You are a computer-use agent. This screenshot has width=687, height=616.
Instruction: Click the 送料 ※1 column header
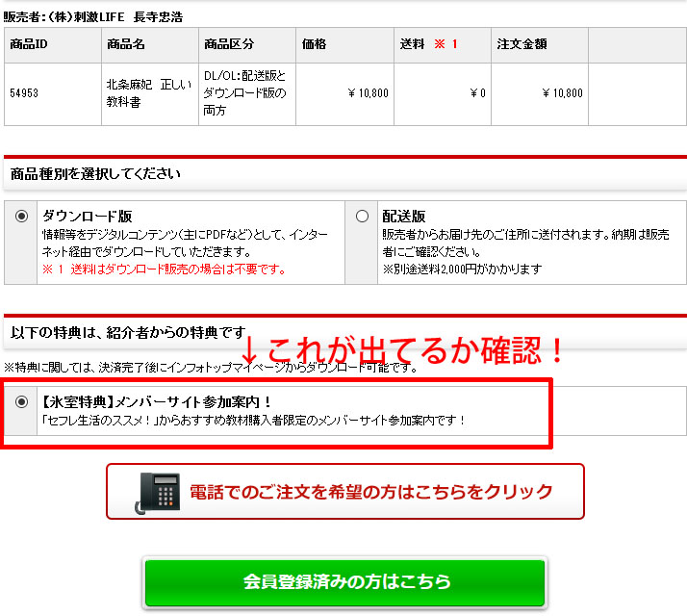tap(428, 44)
